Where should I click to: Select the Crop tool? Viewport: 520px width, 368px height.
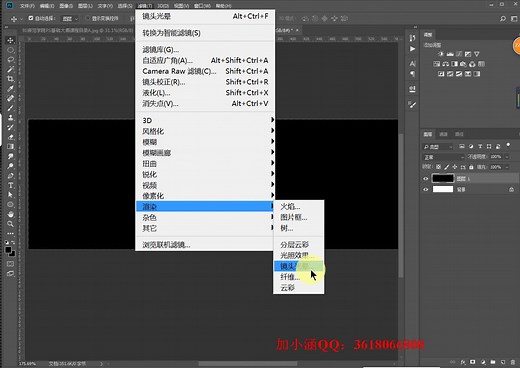pyautogui.click(x=11, y=79)
